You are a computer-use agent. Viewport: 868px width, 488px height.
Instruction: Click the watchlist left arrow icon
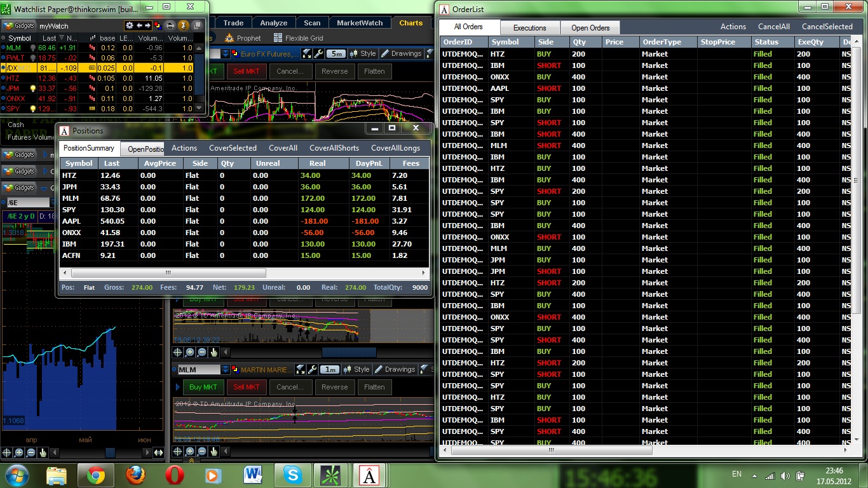[139, 25]
